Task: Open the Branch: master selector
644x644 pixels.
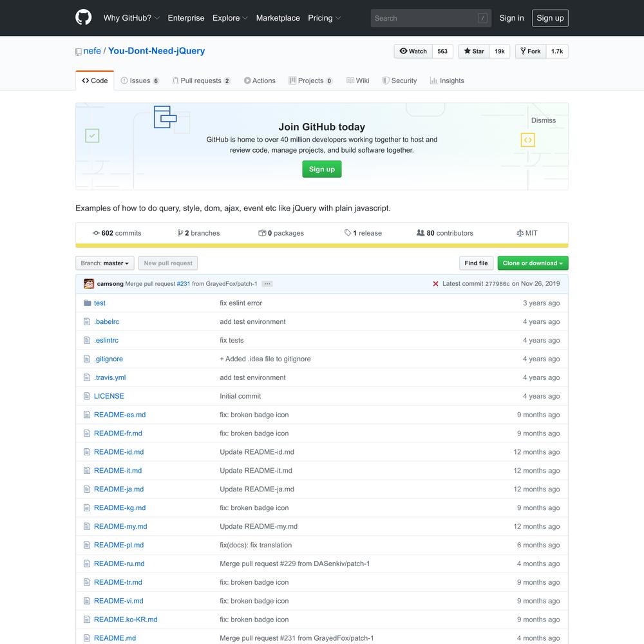Action: coord(105,263)
